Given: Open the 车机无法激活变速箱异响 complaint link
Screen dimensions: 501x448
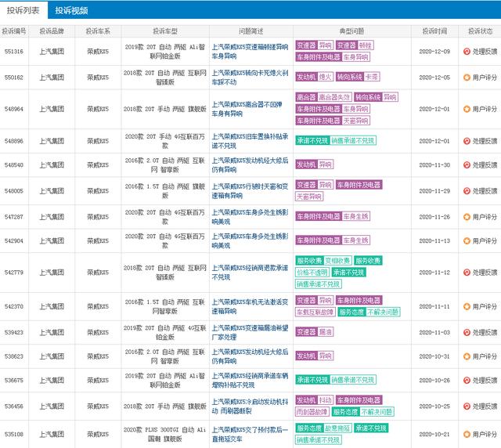Looking at the screenshot, I should [250, 306].
